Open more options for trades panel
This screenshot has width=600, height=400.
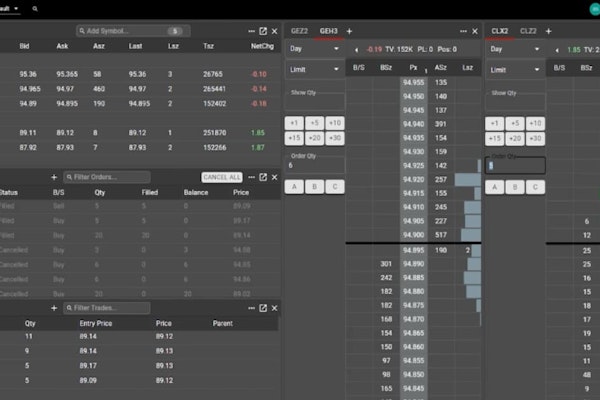251,308
